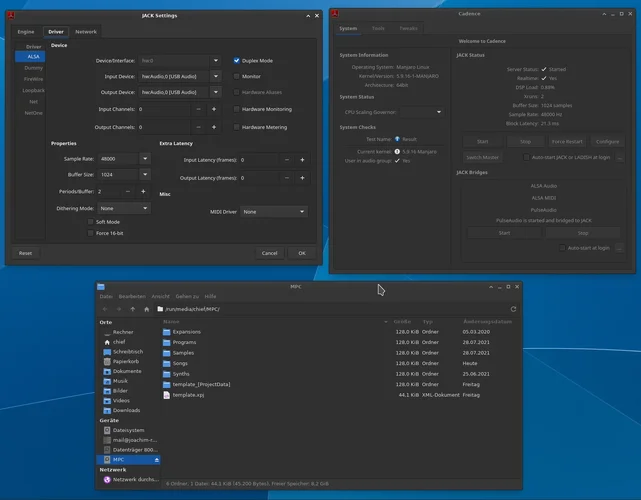Go to home folder via toolbar icon

(x=146, y=309)
